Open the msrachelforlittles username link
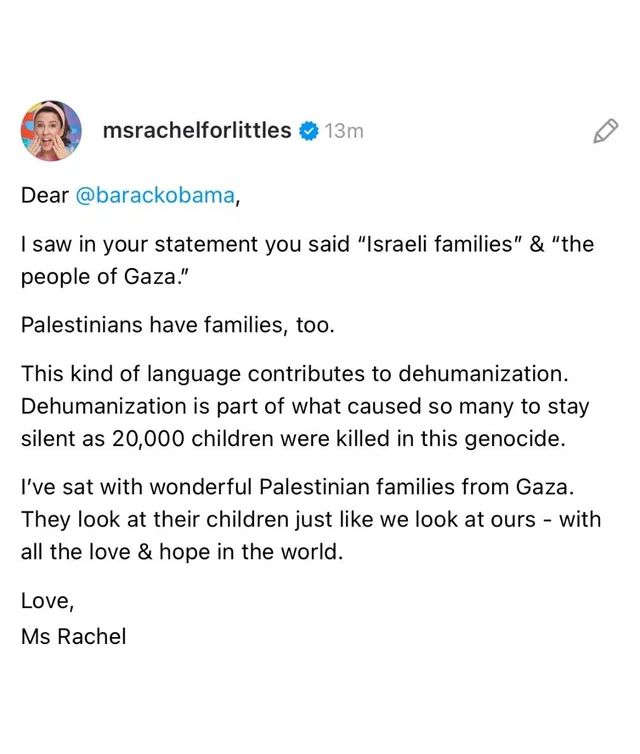This screenshot has width=640, height=754. click(x=197, y=131)
